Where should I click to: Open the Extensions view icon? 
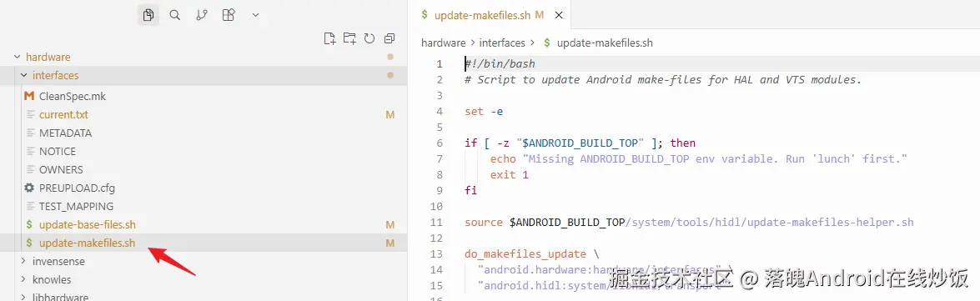click(x=229, y=15)
